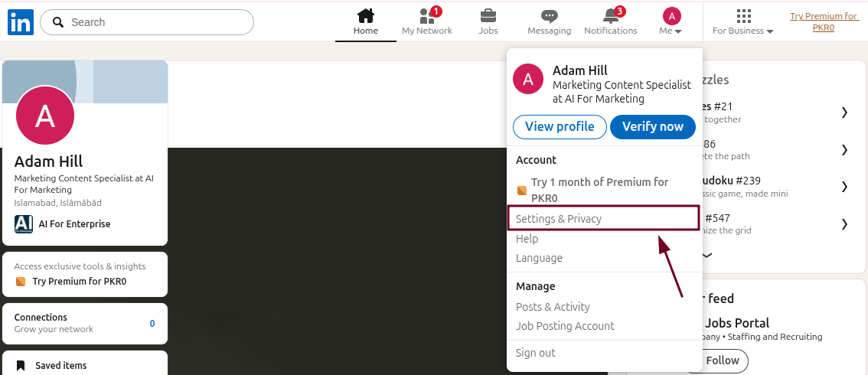
Task: Click the Saved items label
Action: (61, 366)
